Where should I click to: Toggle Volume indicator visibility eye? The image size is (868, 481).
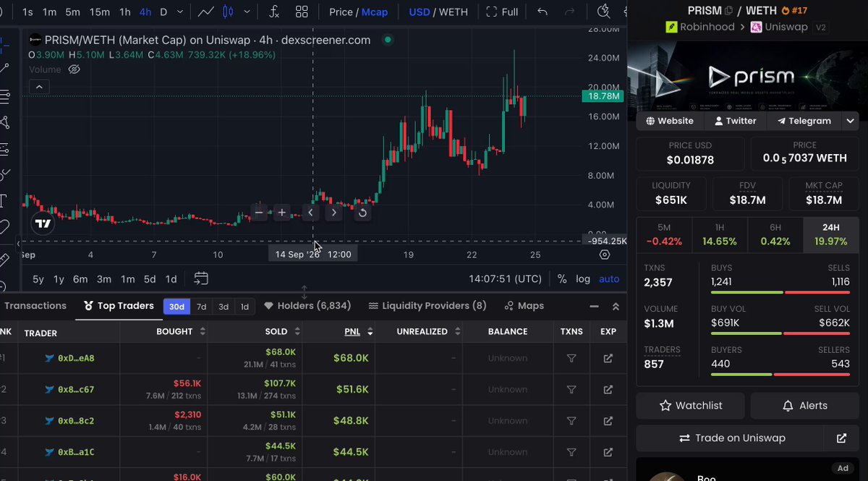[x=73, y=69]
